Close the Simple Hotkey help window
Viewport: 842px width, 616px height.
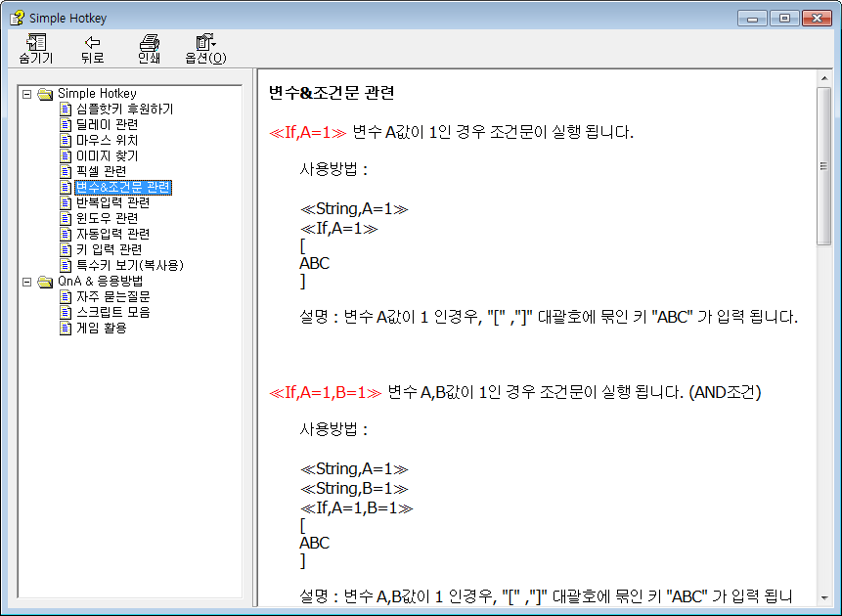point(817,19)
